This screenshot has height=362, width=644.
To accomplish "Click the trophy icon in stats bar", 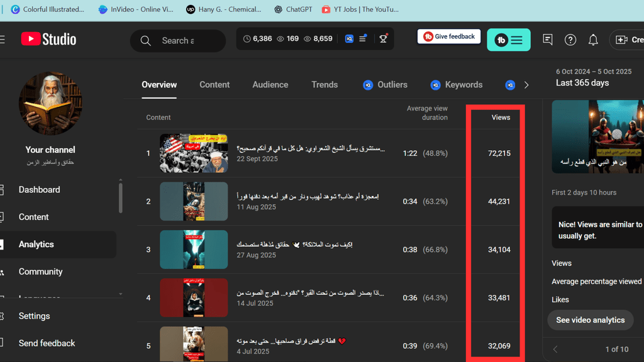I will click(x=383, y=38).
